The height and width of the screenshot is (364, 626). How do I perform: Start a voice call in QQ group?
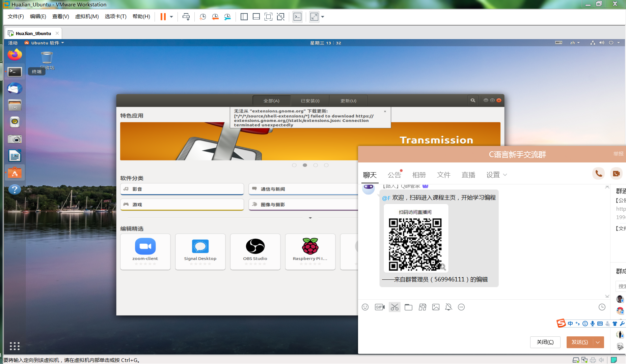[599, 174]
